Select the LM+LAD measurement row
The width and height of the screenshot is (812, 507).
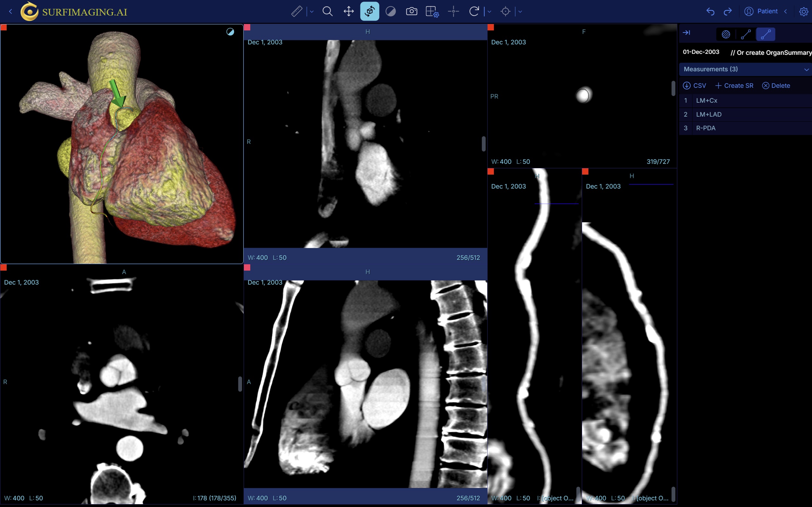(709, 114)
